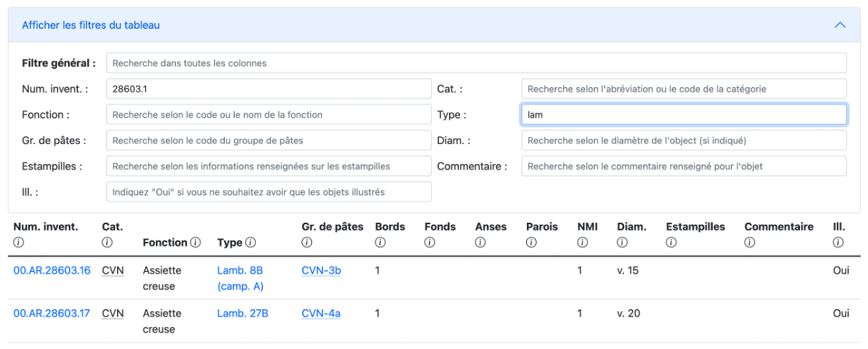Open the Lamb. 27B type link

click(x=243, y=313)
